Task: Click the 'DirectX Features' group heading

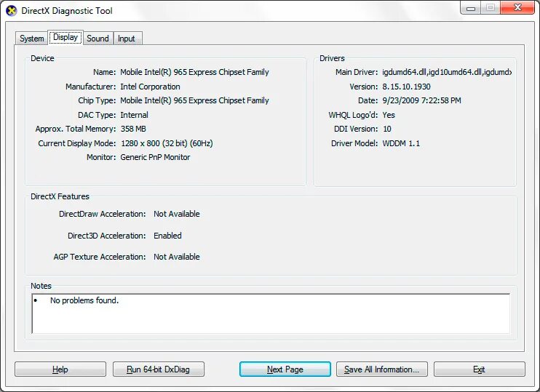Action: click(60, 196)
